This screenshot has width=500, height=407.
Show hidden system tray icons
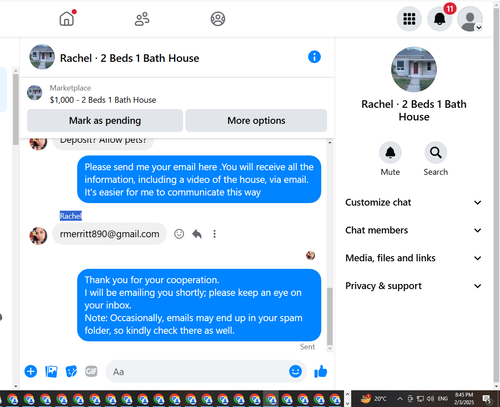click(x=400, y=399)
